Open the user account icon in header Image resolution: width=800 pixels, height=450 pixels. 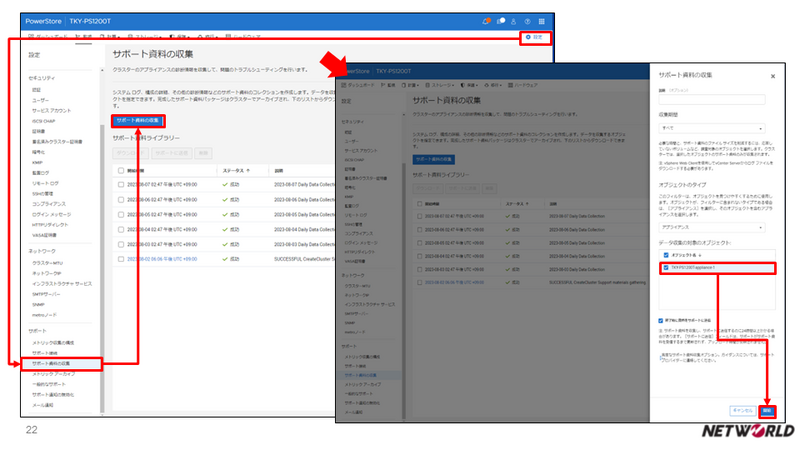pyautogui.click(x=514, y=21)
